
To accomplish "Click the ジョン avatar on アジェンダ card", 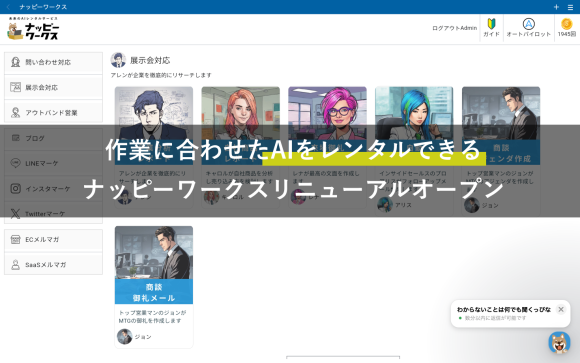I will tap(472, 205).
